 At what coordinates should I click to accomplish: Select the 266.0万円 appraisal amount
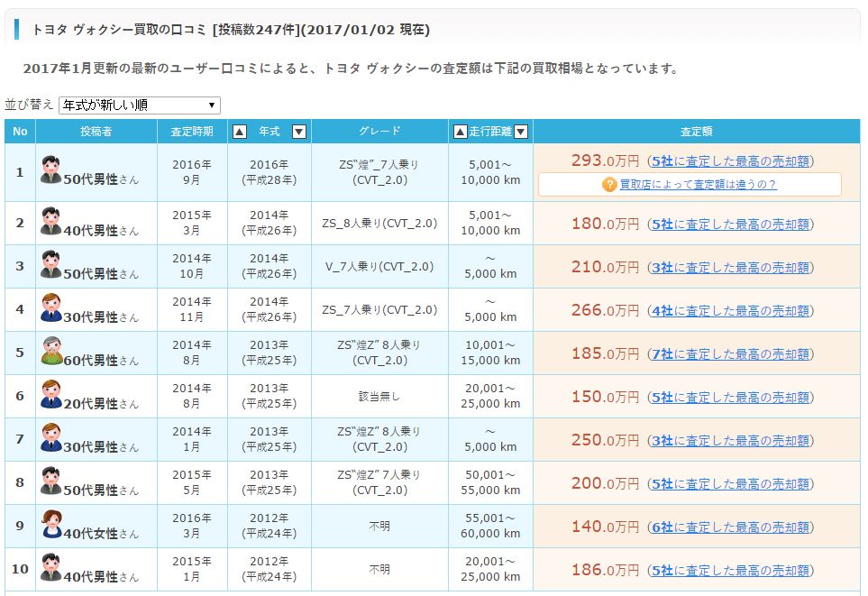coord(605,310)
